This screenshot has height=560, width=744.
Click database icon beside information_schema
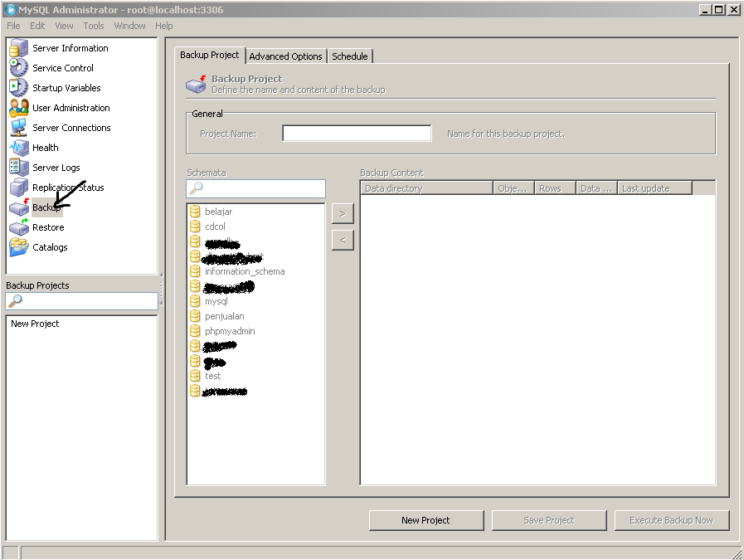(195, 271)
